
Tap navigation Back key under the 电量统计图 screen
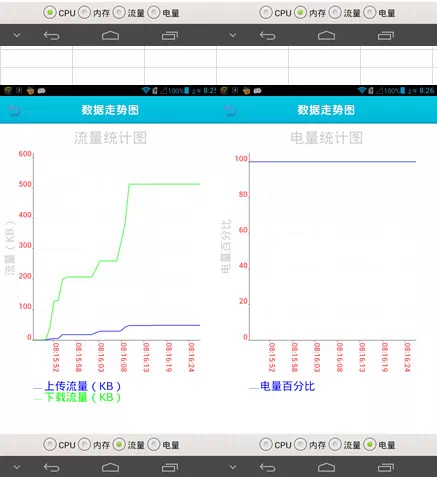(x=268, y=468)
